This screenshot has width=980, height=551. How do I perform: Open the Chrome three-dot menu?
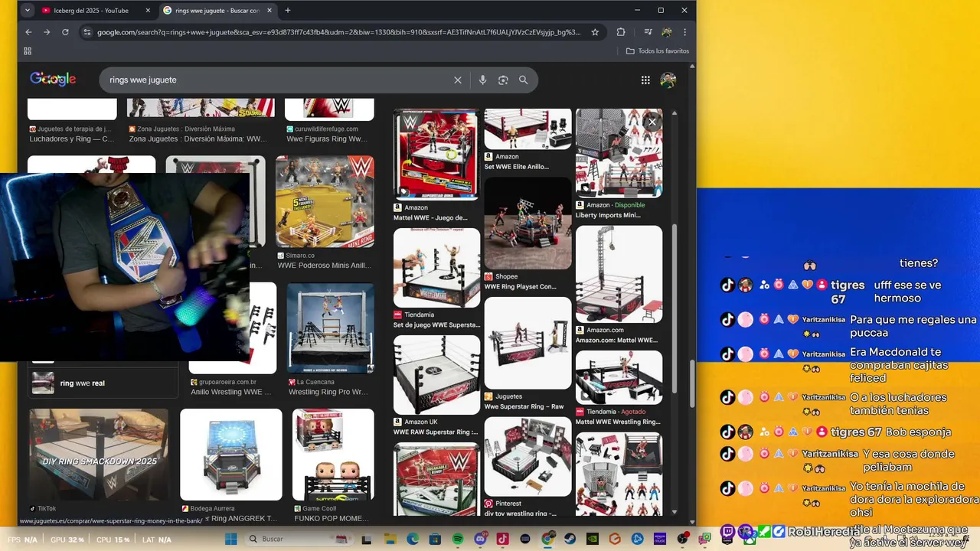pyautogui.click(x=684, y=32)
